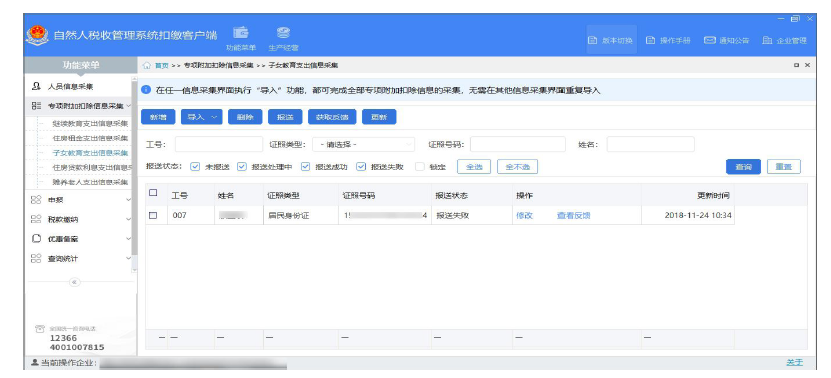Click the home icon in breadcrumb
The height and width of the screenshot is (378, 831).
tap(147, 65)
